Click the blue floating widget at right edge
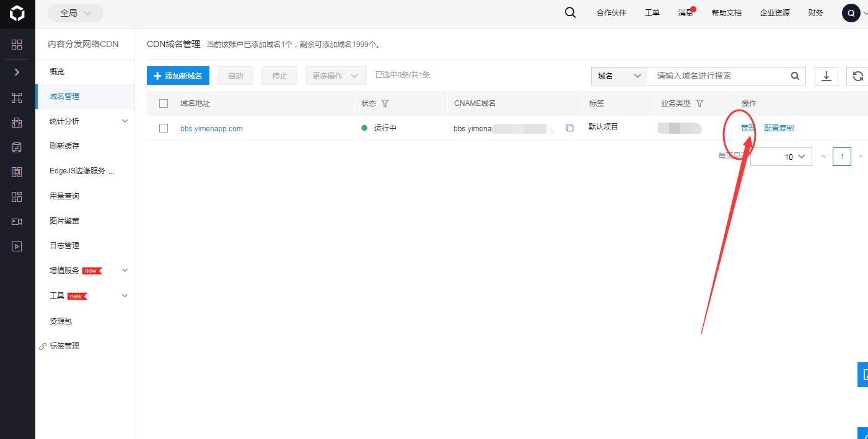Screen dimensions: 868x439 tap(862, 375)
